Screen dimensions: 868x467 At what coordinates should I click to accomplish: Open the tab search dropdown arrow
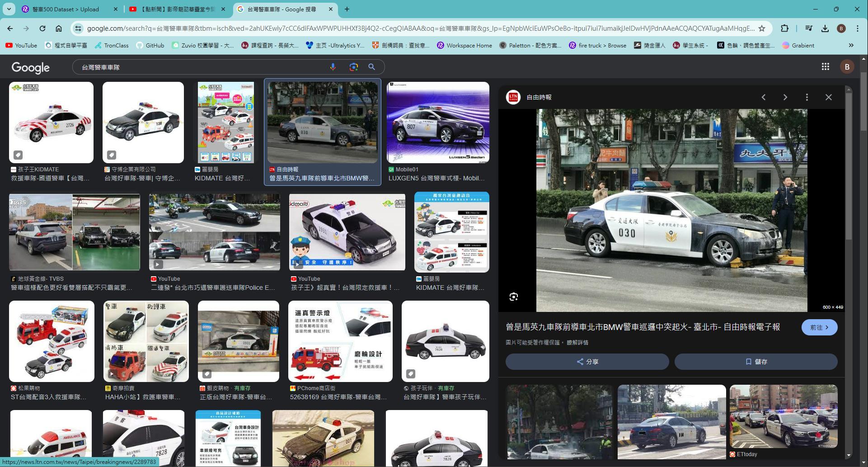9,9
